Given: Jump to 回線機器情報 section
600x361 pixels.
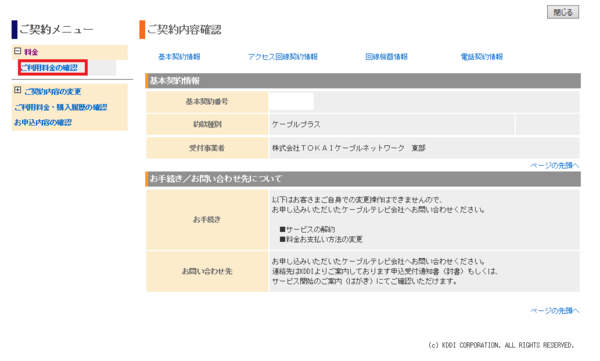Looking at the screenshot, I should pyautogui.click(x=386, y=57).
